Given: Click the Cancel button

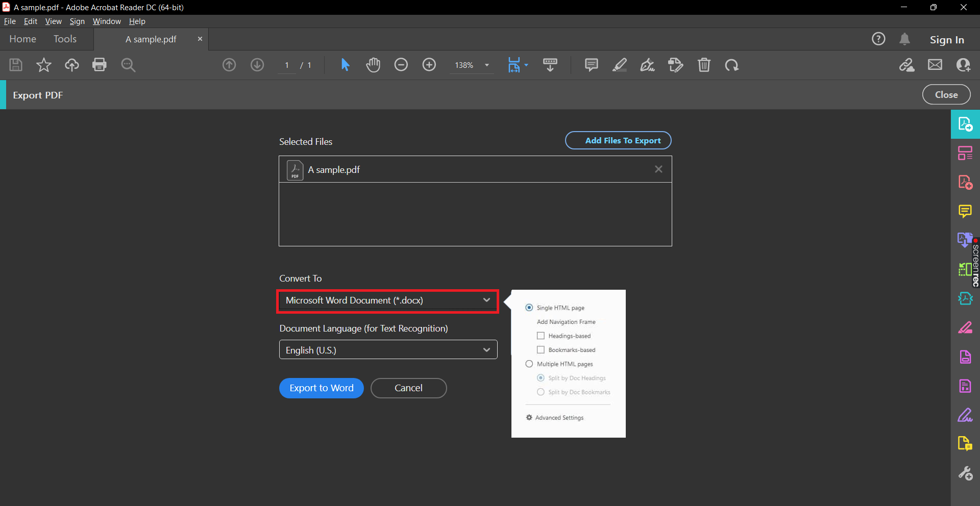Looking at the screenshot, I should [408, 388].
